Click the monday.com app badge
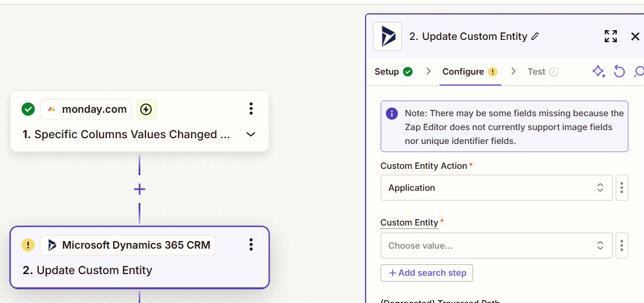Image resolution: width=644 pixels, height=303 pixels. click(86, 109)
